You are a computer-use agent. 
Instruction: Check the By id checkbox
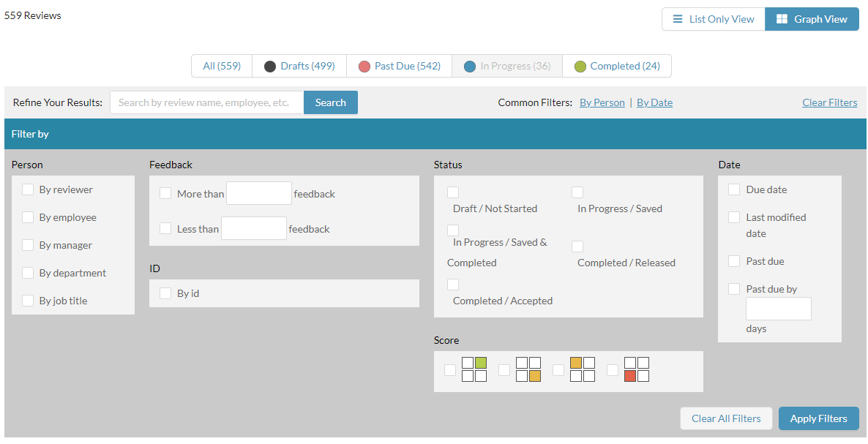[x=165, y=293]
